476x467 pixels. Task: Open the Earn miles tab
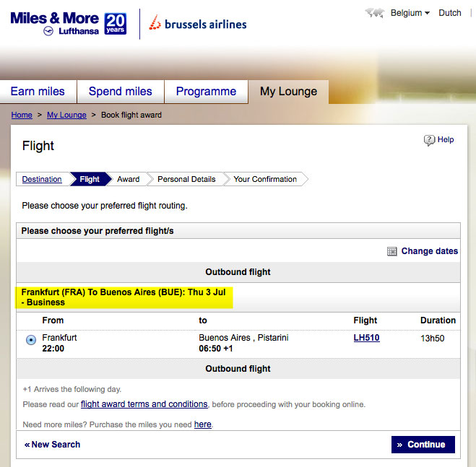click(38, 92)
